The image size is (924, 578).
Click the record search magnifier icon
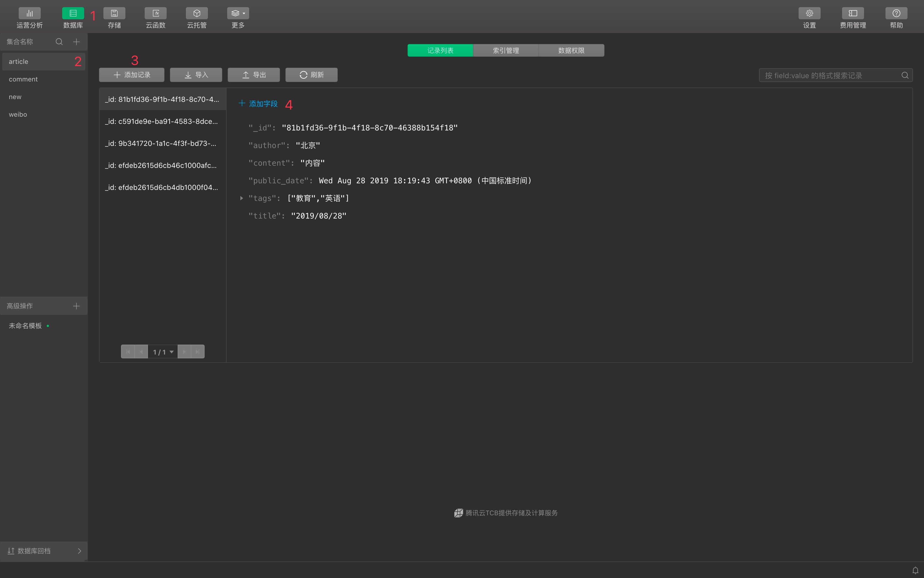pyautogui.click(x=905, y=75)
